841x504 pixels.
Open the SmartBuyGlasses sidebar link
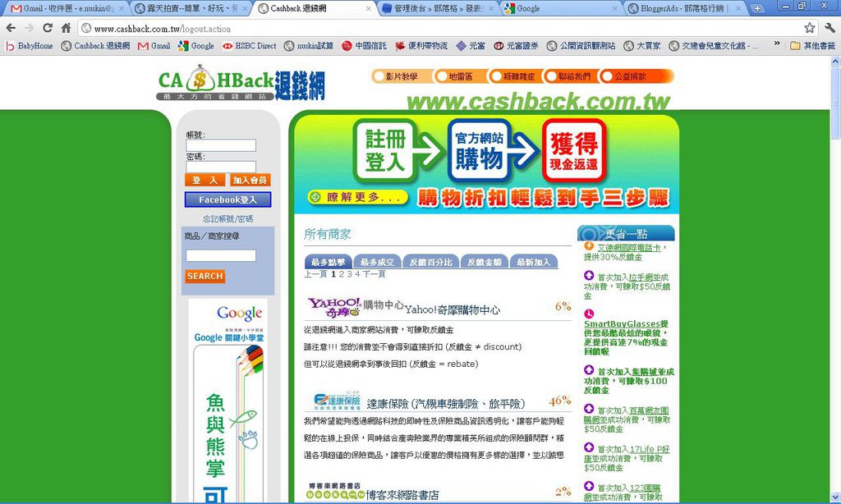pyautogui.click(x=622, y=324)
